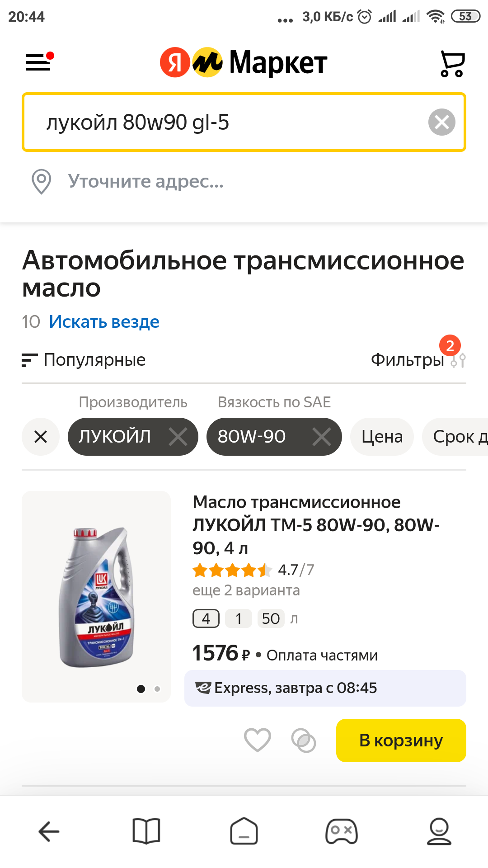
Task: Add product to favorites with heart icon
Action: pyautogui.click(x=257, y=740)
